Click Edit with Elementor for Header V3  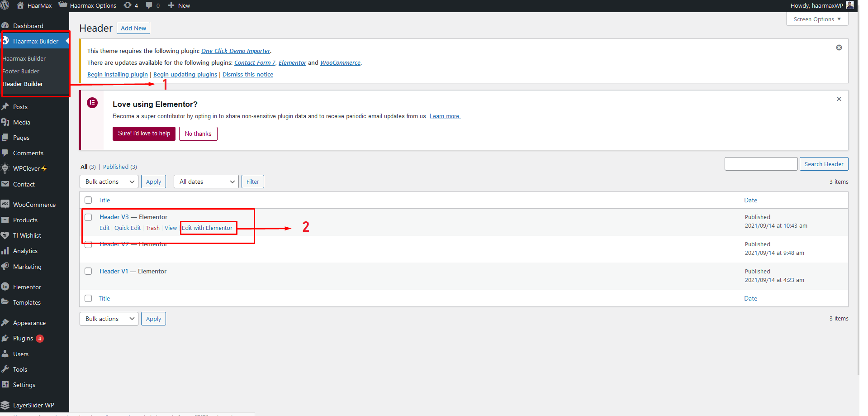pyautogui.click(x=207, y=228)
